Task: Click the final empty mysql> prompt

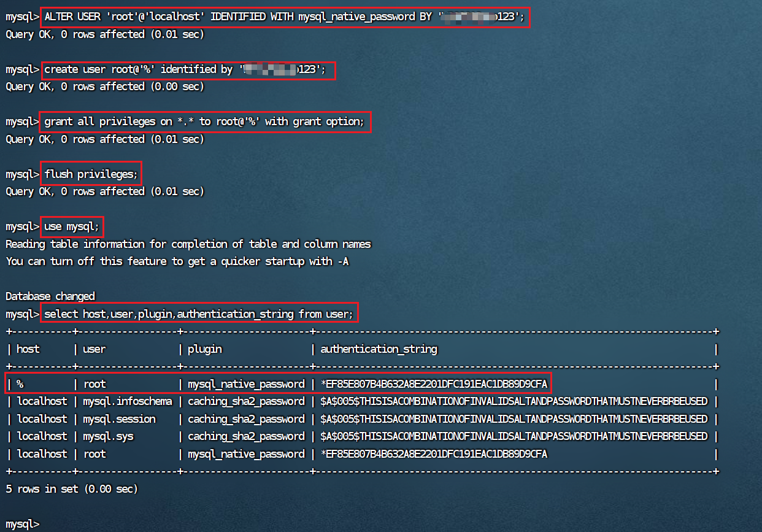Action: pyautogui.click(x=23, y=524)
